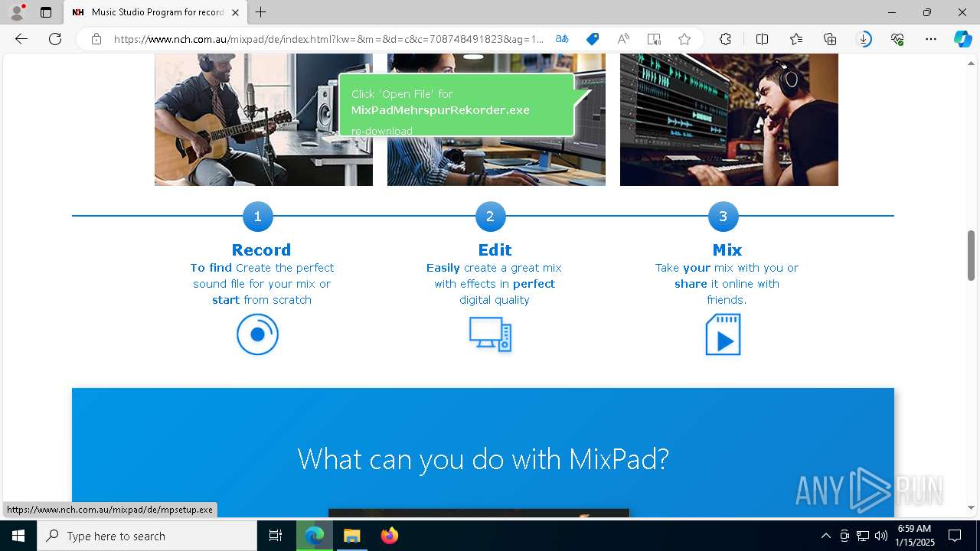Click the Edit heading
The height and width of the screenshot is (551, 980).
(x=495, y=249)
